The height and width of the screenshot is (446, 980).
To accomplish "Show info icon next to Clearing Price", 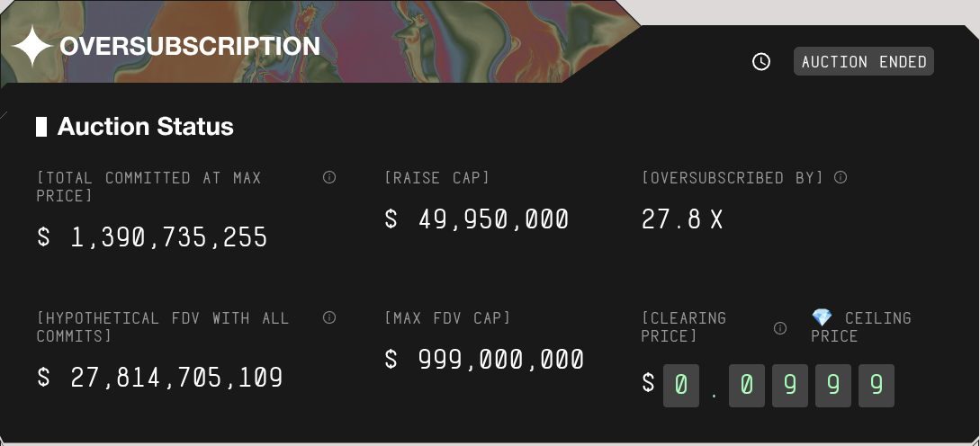I will (x=780, y=327).
